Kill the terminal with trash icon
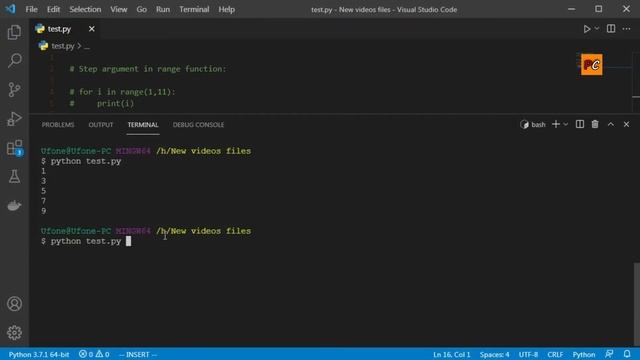 (595, 124)
